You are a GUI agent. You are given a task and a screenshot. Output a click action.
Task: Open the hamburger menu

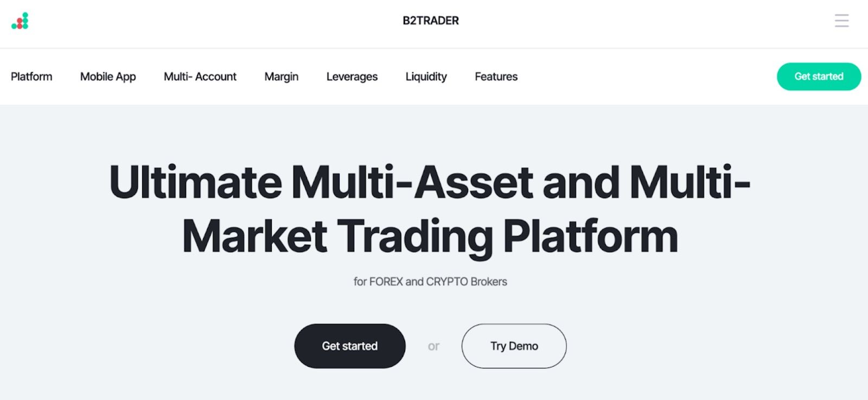841,21
